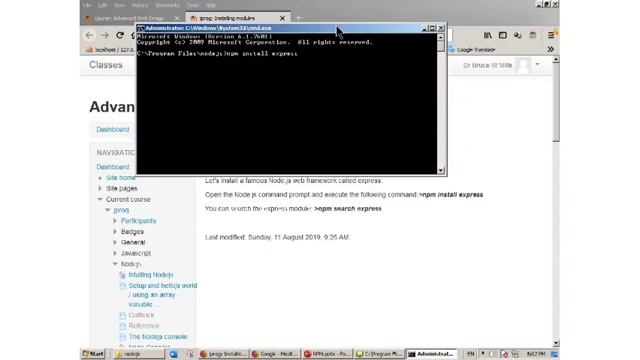Click the cmd.exe window system icon
The image size is (640, 360).
coord(141,28)
